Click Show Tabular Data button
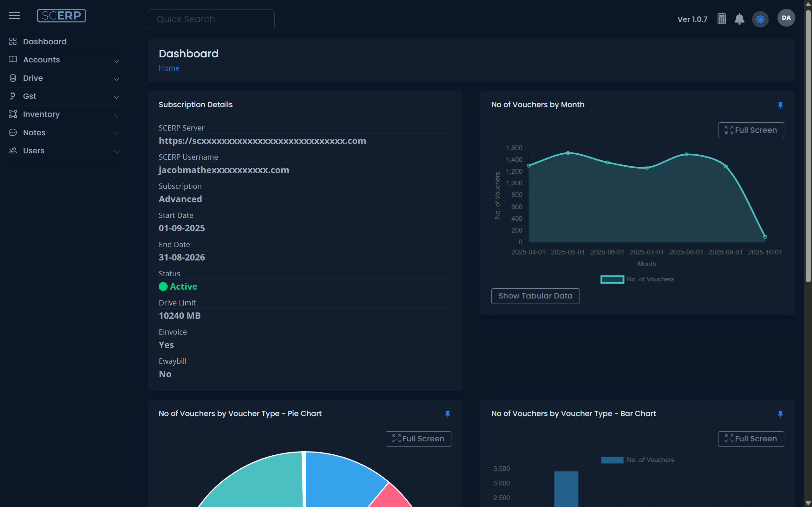This screenshot has width=812, height=507. tap(535, 296)
